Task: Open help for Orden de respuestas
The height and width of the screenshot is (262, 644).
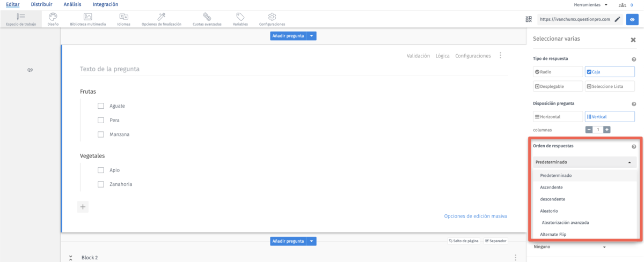Action: pyautogui.click(x=634, y=147)
